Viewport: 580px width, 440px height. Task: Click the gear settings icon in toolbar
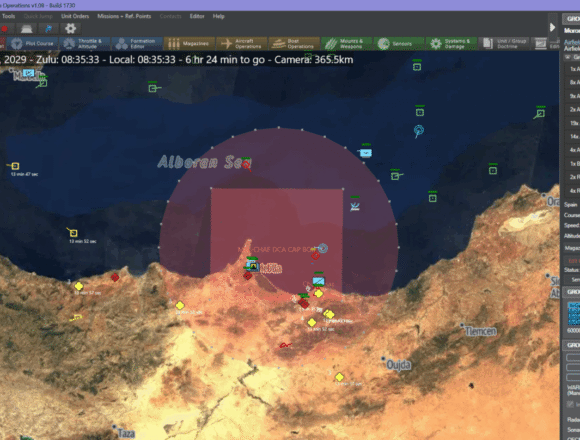(x=70, y=28)
